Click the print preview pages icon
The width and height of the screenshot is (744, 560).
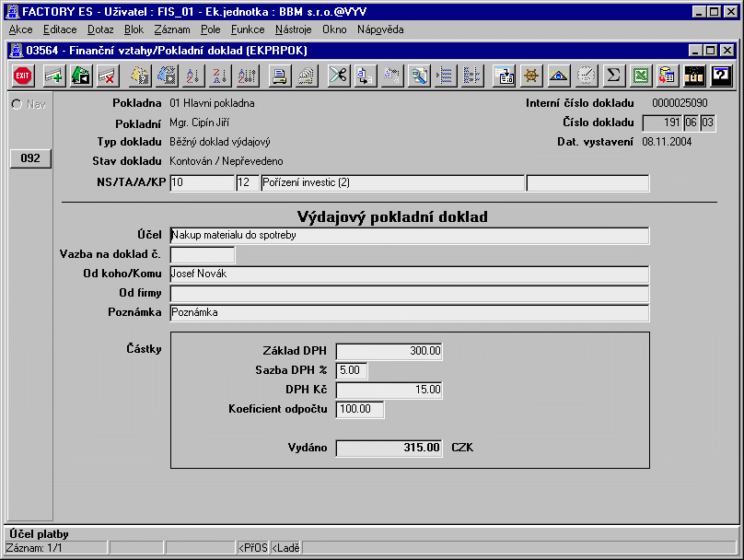coord(306,76)
